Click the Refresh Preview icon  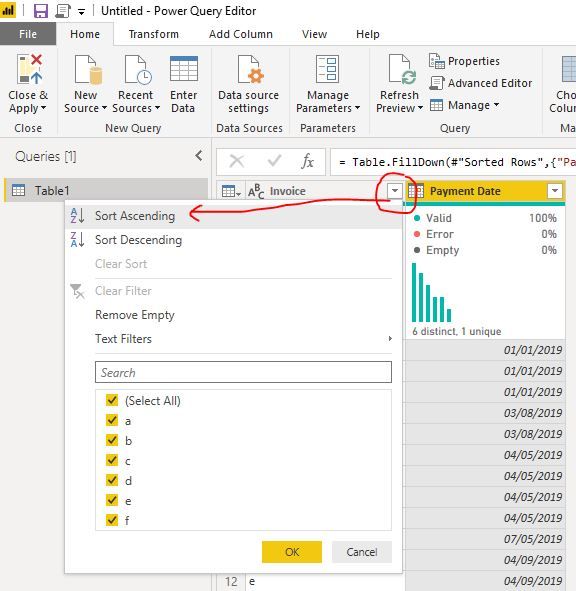click(402, 69)
